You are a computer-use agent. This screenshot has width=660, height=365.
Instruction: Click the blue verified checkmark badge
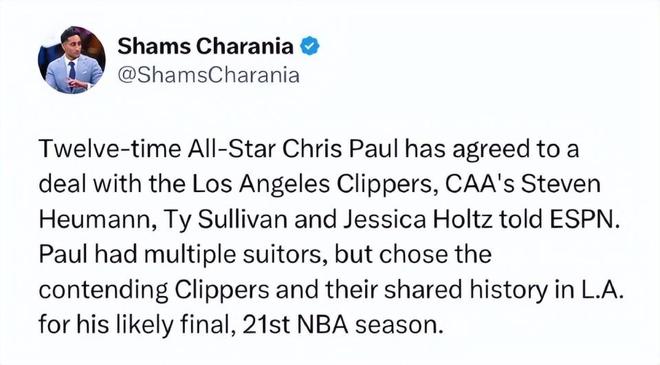click(309, 46)
